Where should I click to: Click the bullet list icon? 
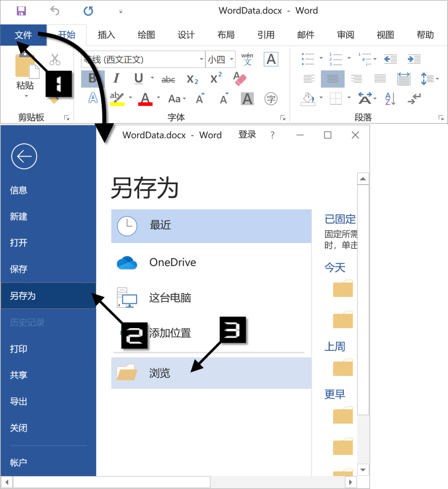[x=308, y=59]
